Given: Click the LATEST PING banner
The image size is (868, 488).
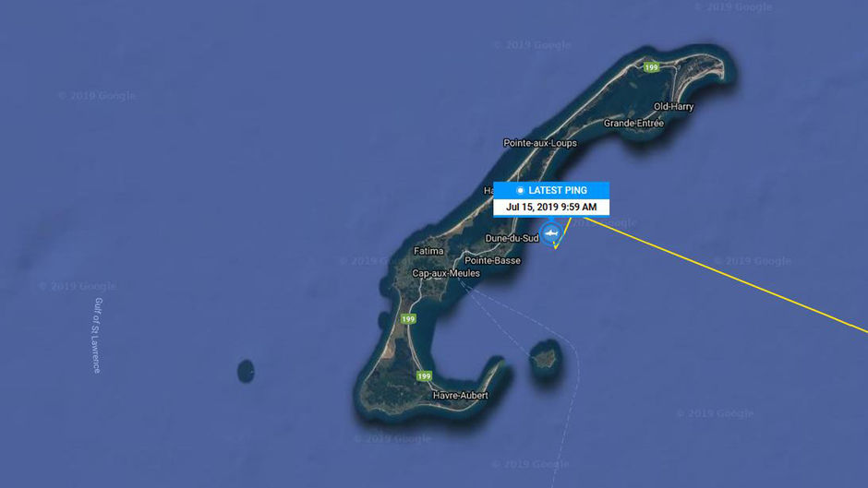Looking at the screenshot, I should pos(551,190).
